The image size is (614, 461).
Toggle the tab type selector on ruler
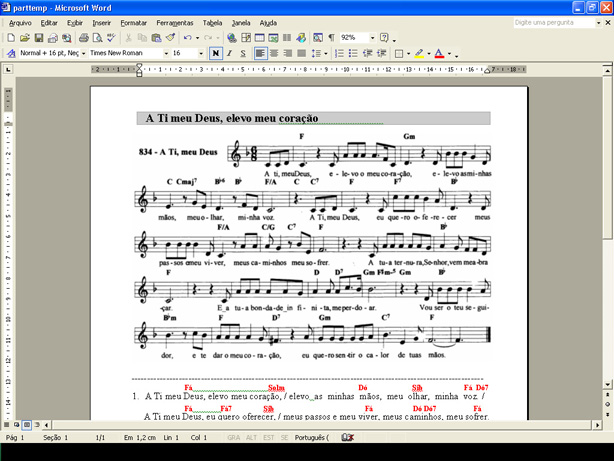(x=8, y=70)
